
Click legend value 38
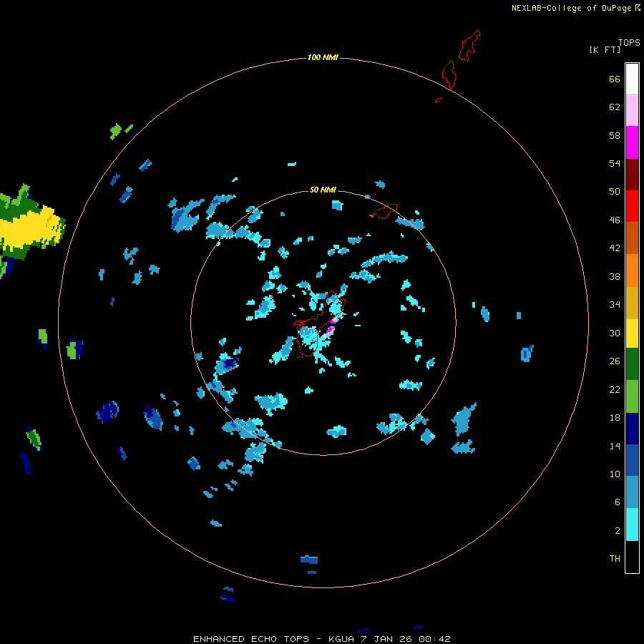click(615, 276)
